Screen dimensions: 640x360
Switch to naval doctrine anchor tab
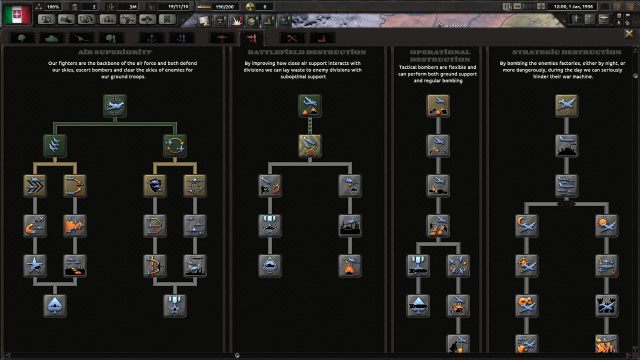pyautogui.click(x=152, y=38)
